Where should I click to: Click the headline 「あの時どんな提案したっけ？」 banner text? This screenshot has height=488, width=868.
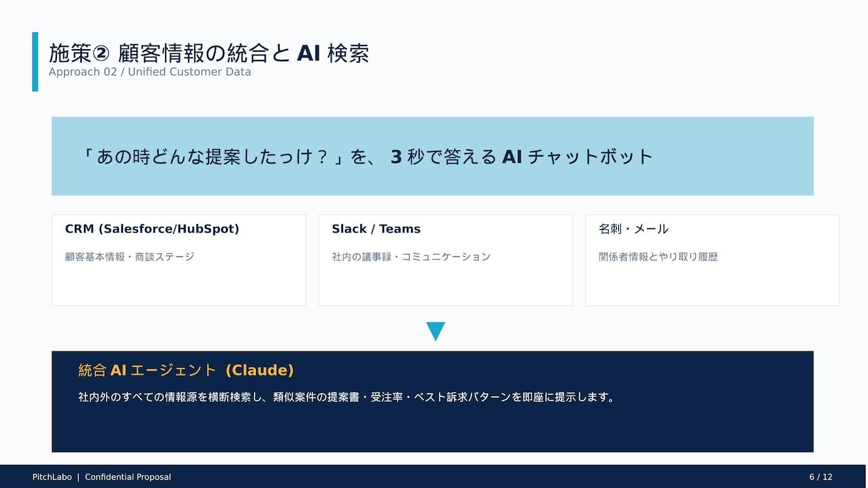368,157
